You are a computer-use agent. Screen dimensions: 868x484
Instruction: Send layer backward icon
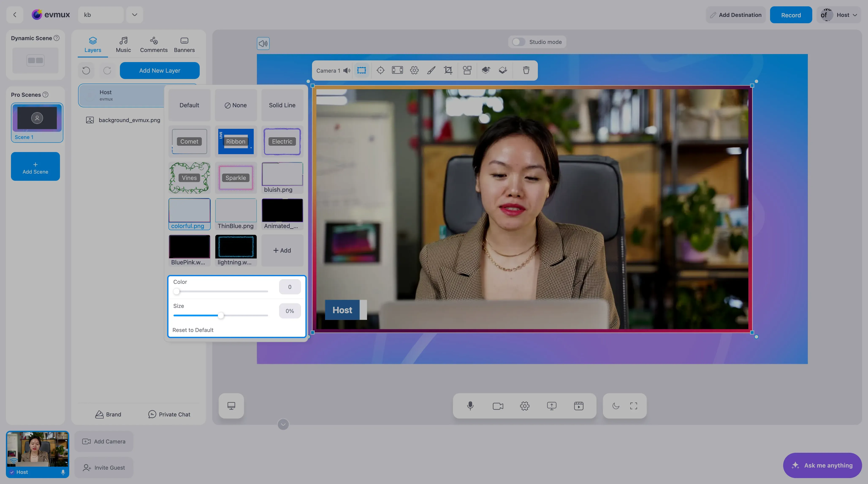pos(503,70)
